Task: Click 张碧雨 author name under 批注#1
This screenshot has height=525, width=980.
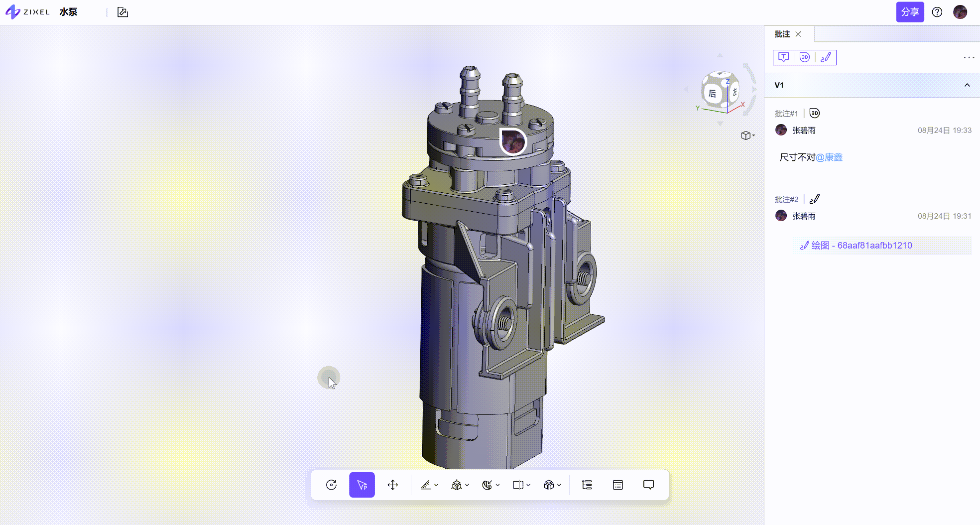Action: pos(804,130)
